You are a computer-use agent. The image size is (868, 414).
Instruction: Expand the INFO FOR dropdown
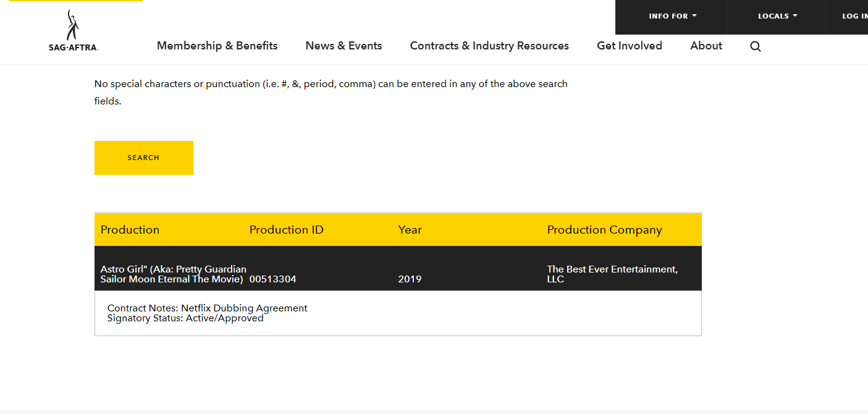pyautogui.click(x=672, y=16)
